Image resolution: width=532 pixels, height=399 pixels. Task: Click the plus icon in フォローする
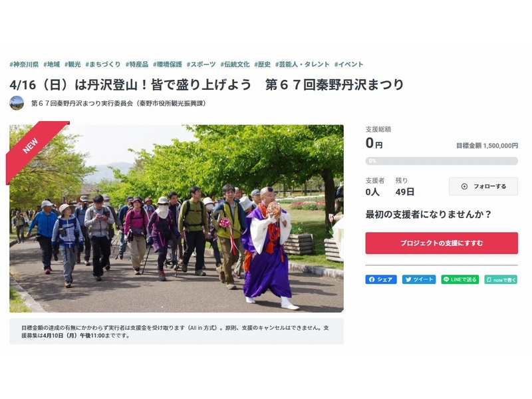coord(464,186)
